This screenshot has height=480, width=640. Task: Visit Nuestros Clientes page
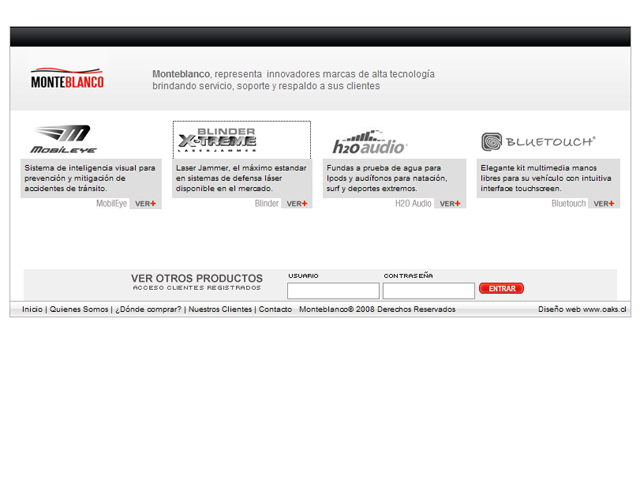coord(220,310)
